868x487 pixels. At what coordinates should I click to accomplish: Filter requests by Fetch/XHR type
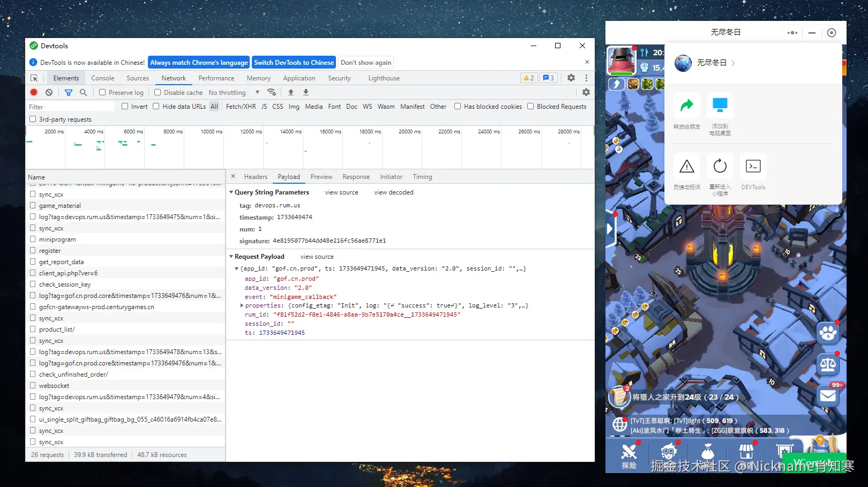tap(241, 107)
